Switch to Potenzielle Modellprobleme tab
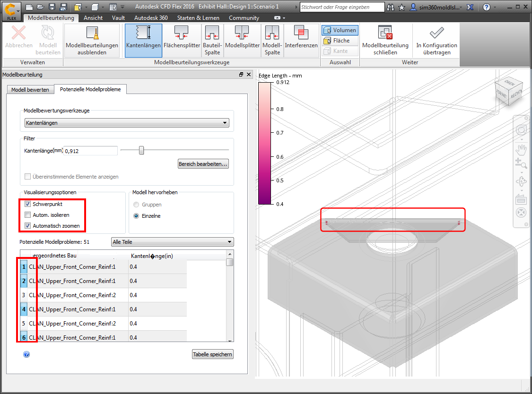 (91, 89)
